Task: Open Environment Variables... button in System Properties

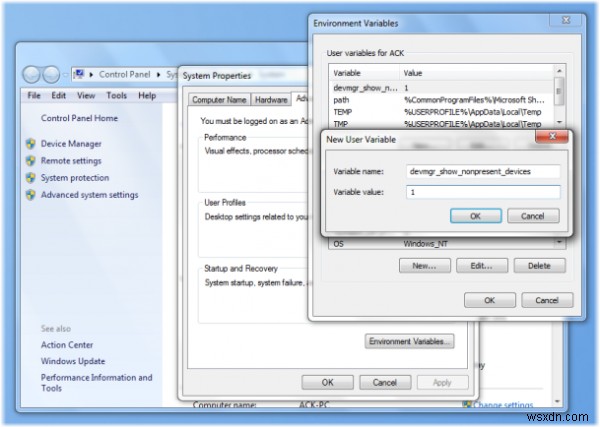Action: click(409, 341)
